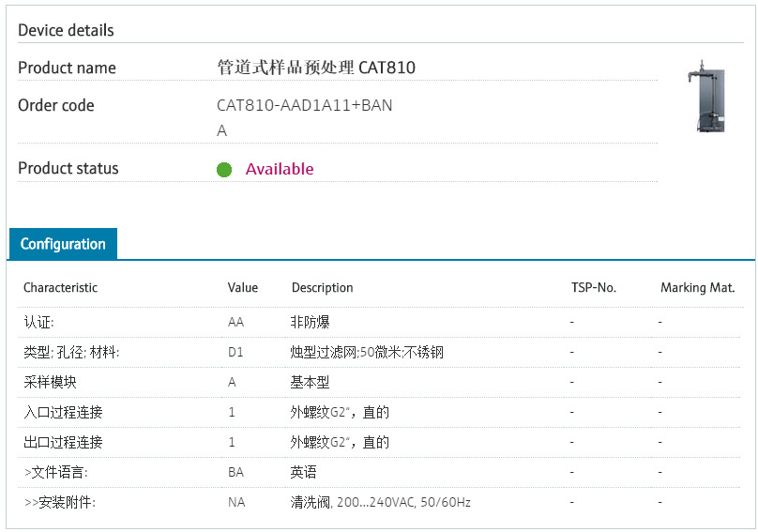758x532 pixels.
Task: Click the 出口过程连接 row label
Action: (63, 443)
